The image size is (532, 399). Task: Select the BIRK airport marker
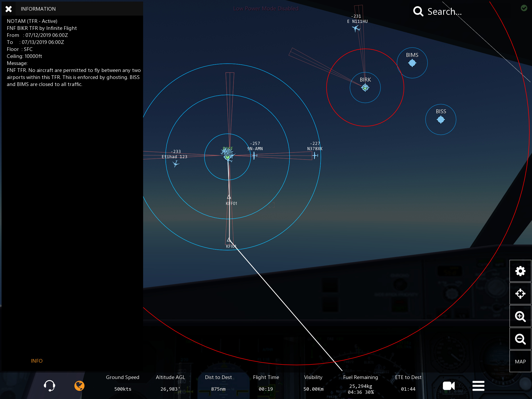click(365, 88)
